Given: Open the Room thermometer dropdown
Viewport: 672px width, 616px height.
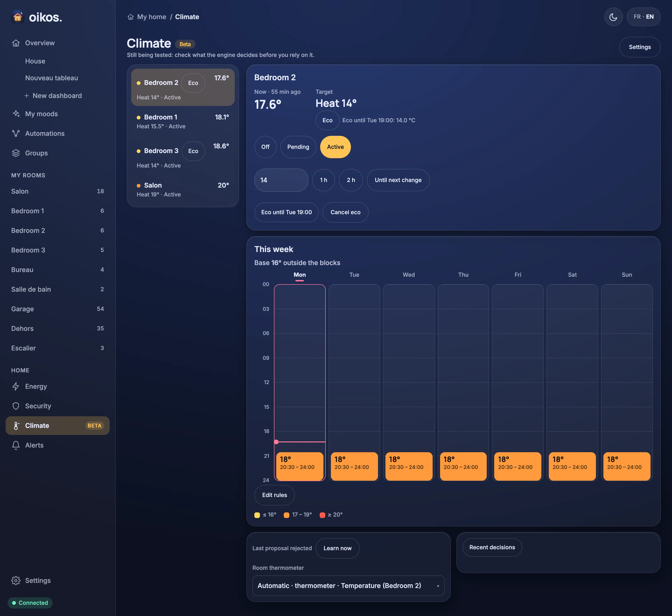Looking at the screenshot, I should click(x=348, y=586).
